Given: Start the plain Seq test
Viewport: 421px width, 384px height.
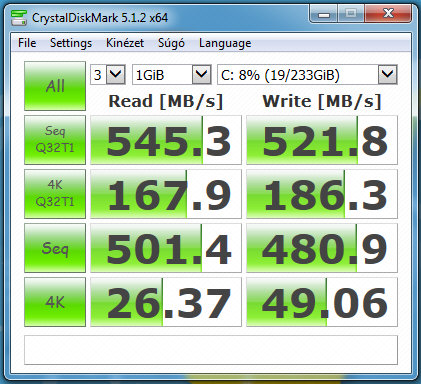Looking at the screenshot, I should 55,248.
